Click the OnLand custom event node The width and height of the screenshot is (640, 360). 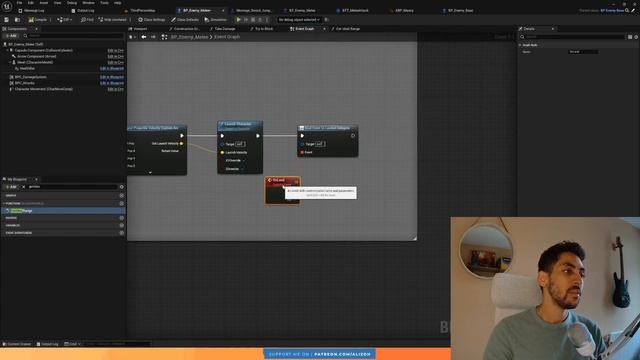point(282,190)
